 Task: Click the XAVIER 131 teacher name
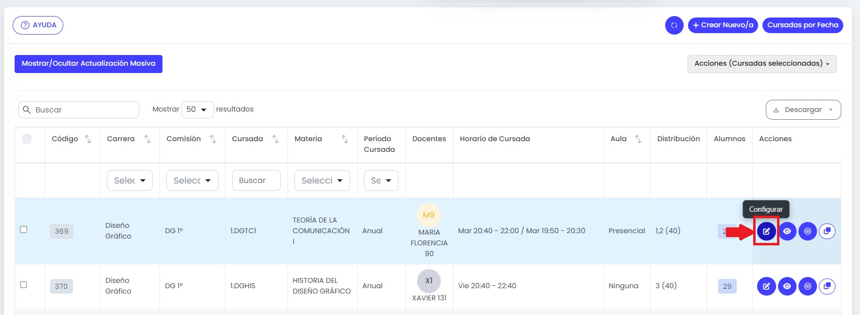coord(429,298)
